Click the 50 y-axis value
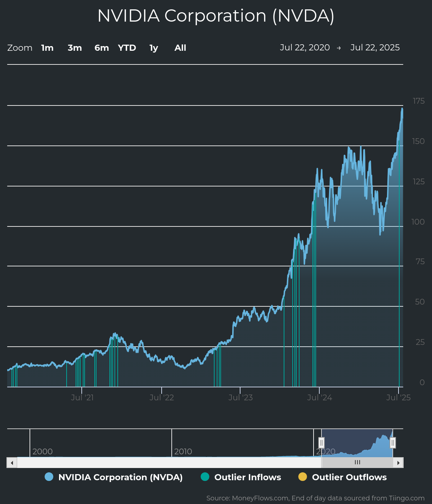 pos(420,302)
